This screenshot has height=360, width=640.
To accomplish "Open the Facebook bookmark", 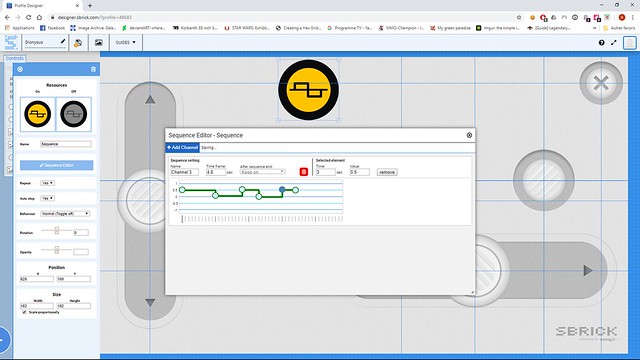I will click(x=53, y=28).
